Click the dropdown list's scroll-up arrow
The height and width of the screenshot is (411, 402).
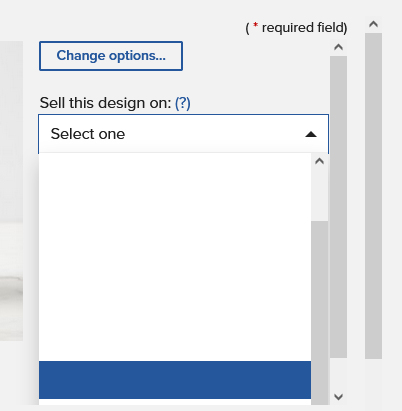(319, 161)
